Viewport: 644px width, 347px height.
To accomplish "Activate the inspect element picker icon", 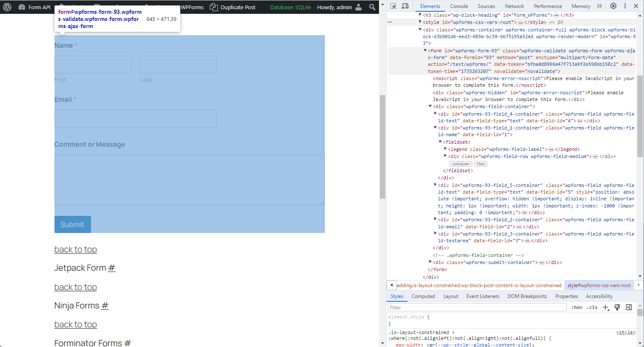I will point(393,6).
